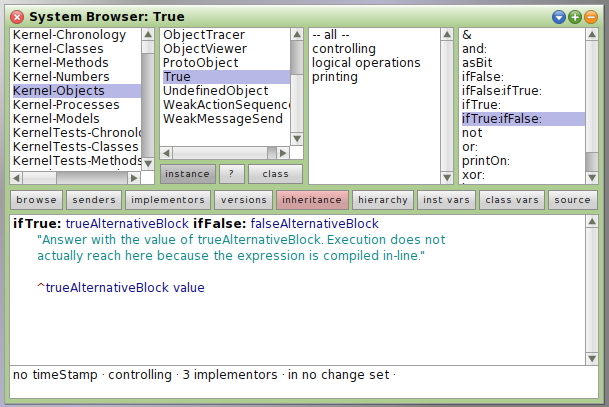Viewport: 609px width, 407px height.
Task: Select the ifFalse:ifTrue: method
Action: click(x=501, y=91)
